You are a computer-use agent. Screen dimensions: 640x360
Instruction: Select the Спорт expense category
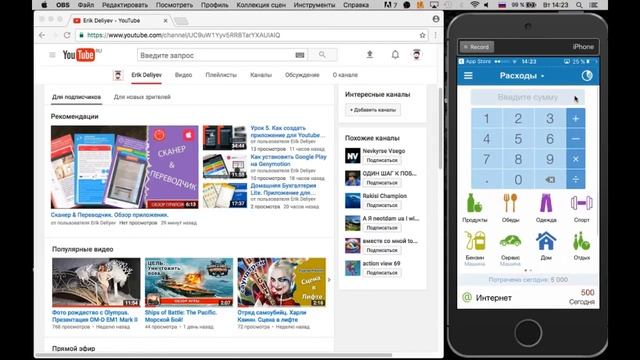pos(581,208)
